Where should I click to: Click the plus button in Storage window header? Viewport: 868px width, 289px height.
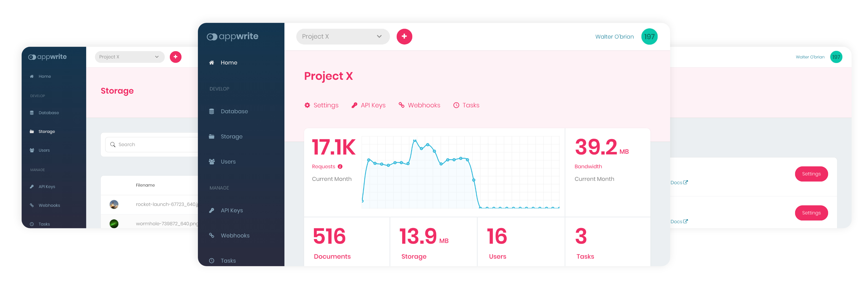click(x=175, y=57)
